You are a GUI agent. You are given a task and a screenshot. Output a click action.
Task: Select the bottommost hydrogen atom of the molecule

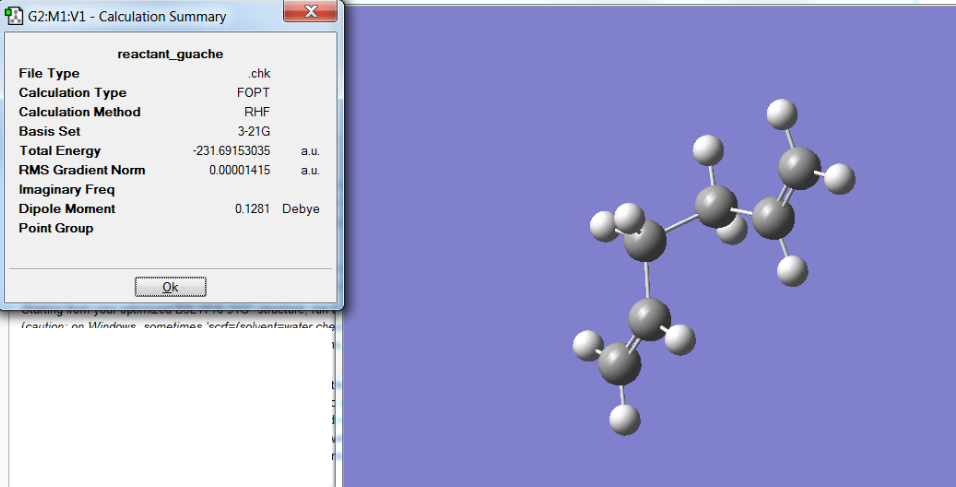coord(625,419)
